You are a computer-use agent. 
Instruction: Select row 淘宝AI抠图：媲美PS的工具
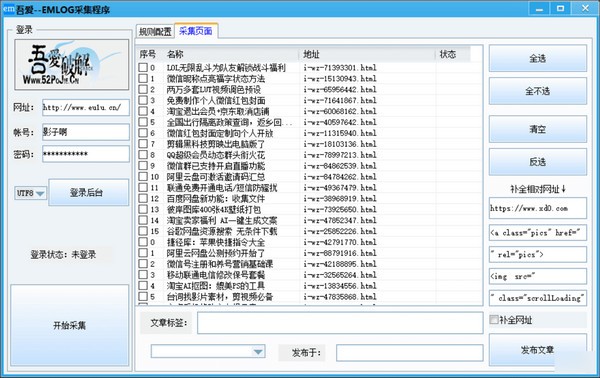309,286
